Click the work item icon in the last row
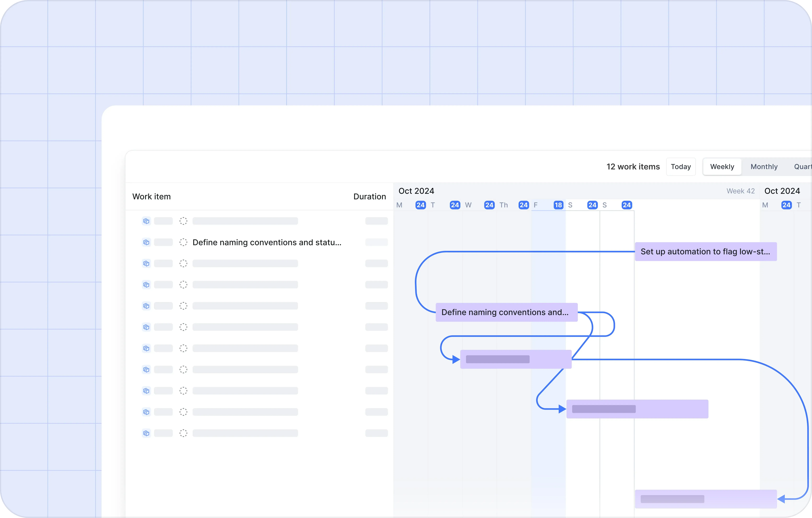The width and height of the screenshot is (812, 518). 146,433
